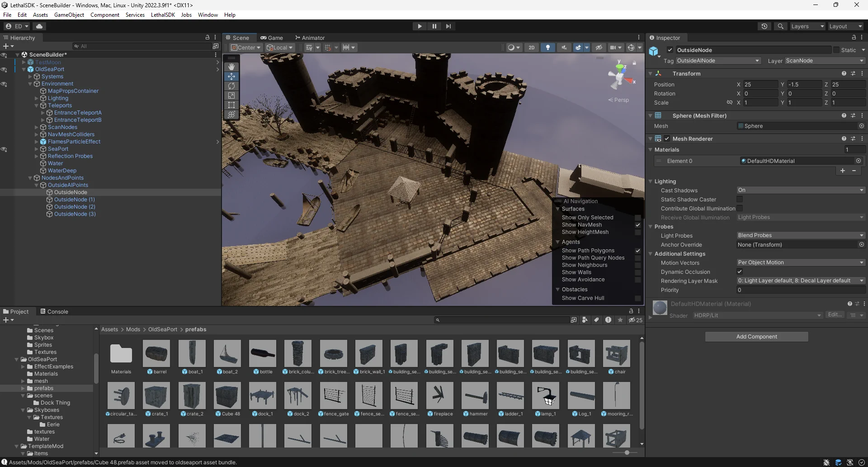
Task: Click the cloud services icon
Action: coord(39,26)
